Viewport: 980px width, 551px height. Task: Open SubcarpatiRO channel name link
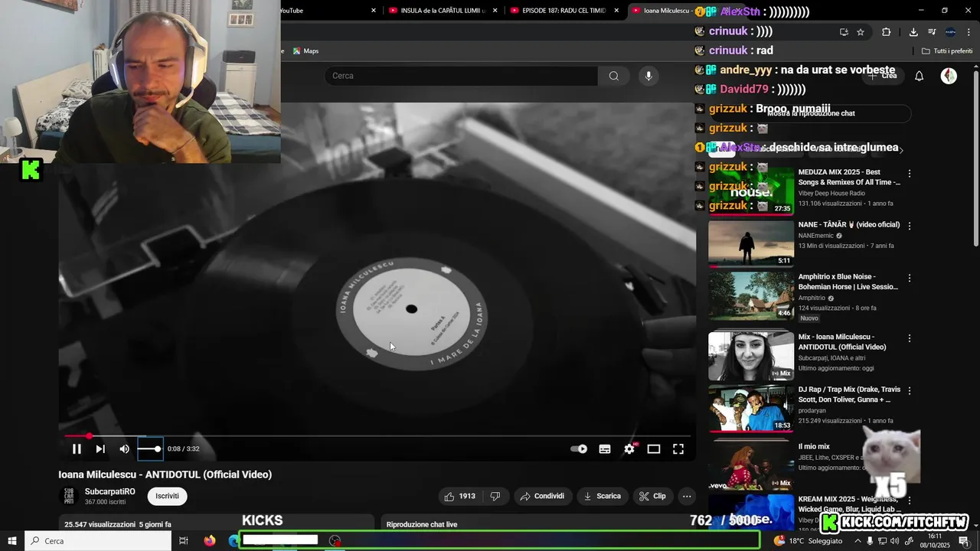click(110, 491)
